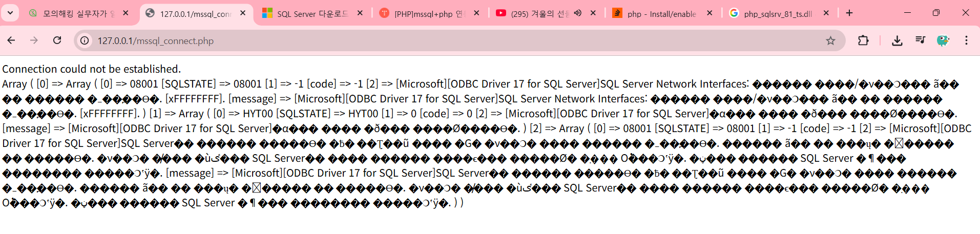Open the [PHP]mssql+php tab
Image resolution: width=980 pixels, height=234 pixels.
429,13
